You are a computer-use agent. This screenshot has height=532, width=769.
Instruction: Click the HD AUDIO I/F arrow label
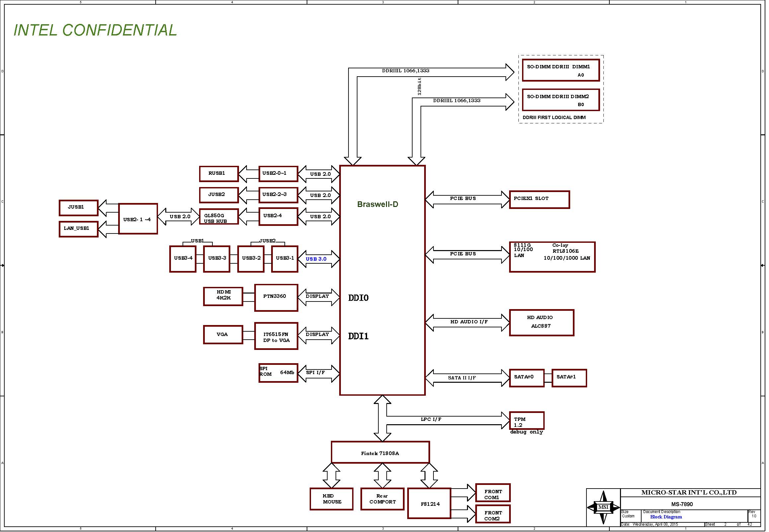[x=469, y=322]
